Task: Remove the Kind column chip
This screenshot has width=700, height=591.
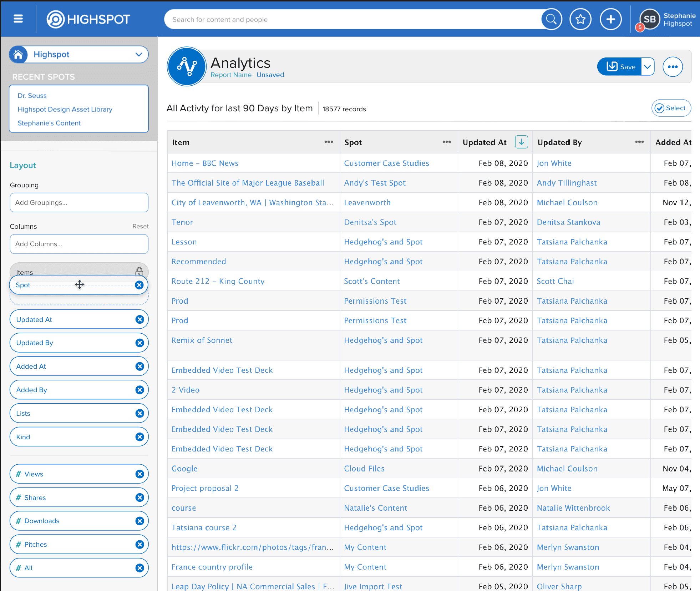Action: pyautogui.click(x=140, y=437)
